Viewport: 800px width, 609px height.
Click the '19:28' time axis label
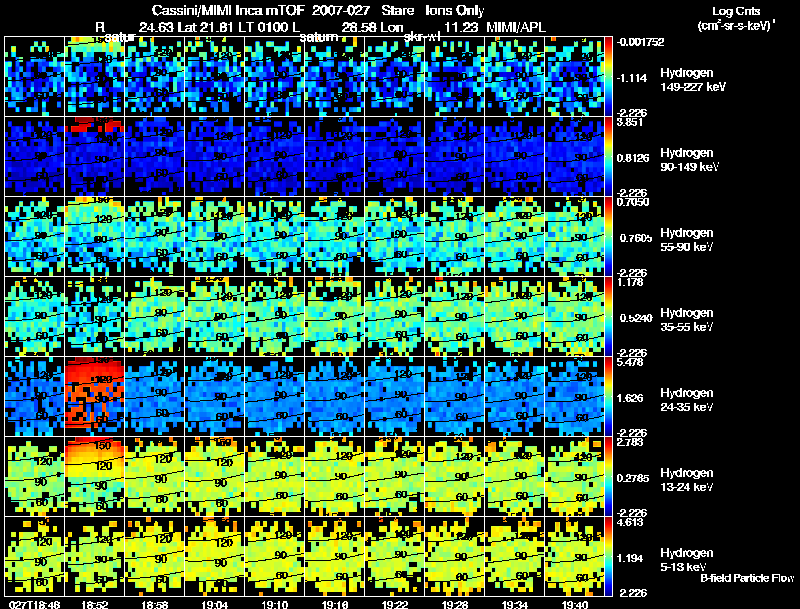[455, 604]
